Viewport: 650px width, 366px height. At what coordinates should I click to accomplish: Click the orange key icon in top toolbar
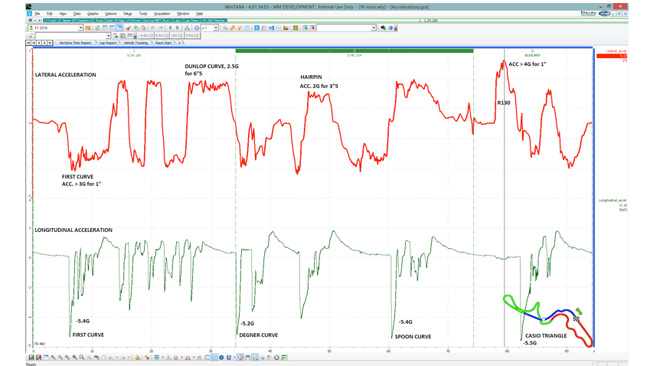pyautogui.click(x=232, y=28)
